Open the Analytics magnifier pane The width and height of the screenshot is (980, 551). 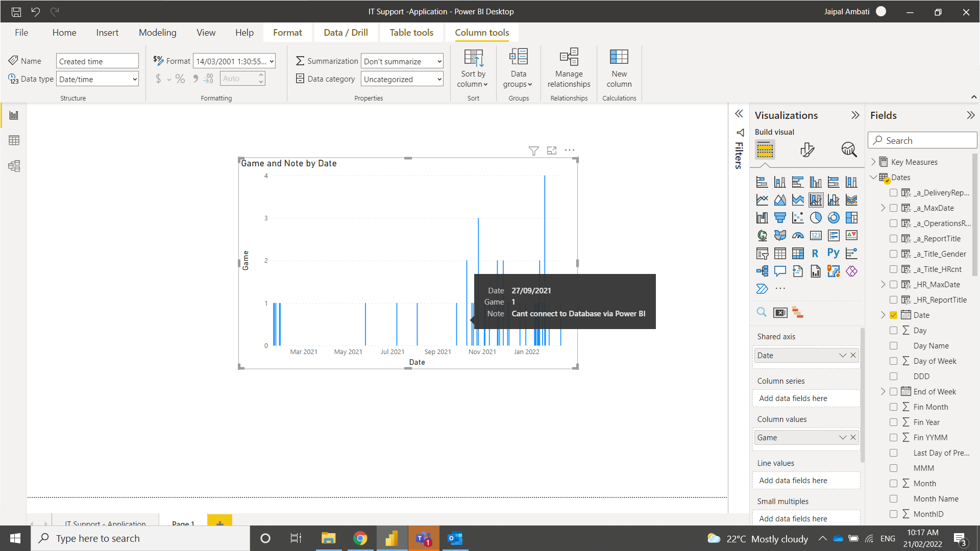849,149
